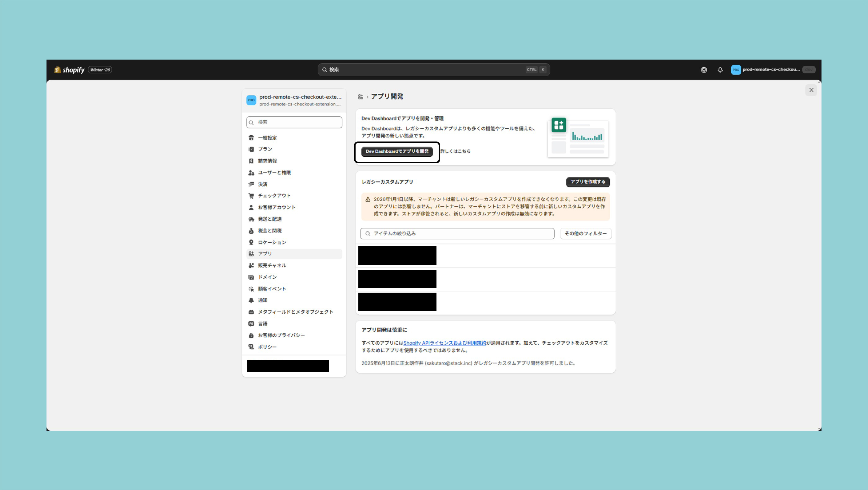Viewport: 868px width, 490px height.
Task: Click the truck icon for 発送と配達
Action: 251,219
